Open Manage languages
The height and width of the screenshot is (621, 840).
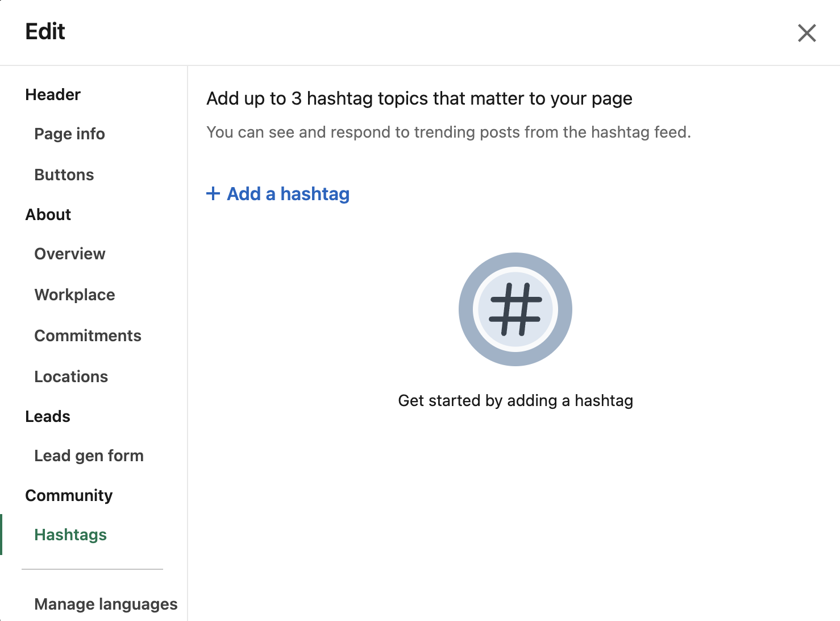pyautogui.click(x=106, y=604)
